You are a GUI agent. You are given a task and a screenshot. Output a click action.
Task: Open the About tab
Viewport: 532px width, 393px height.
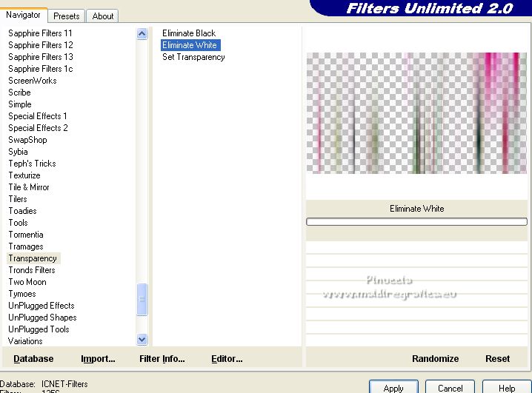coord(103,16)
